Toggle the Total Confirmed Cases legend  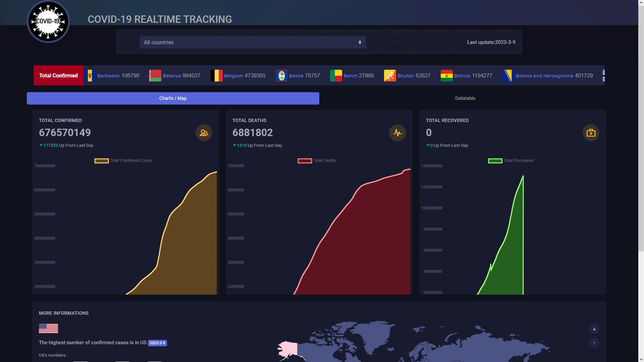pos(123,161)
